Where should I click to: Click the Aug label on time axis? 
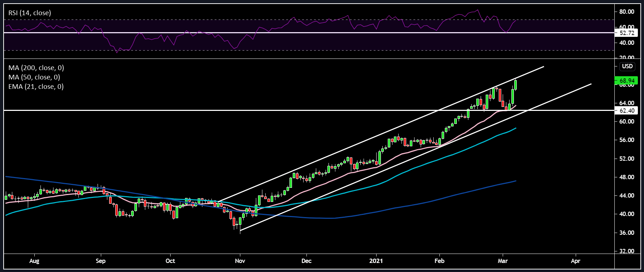(34, 261)
